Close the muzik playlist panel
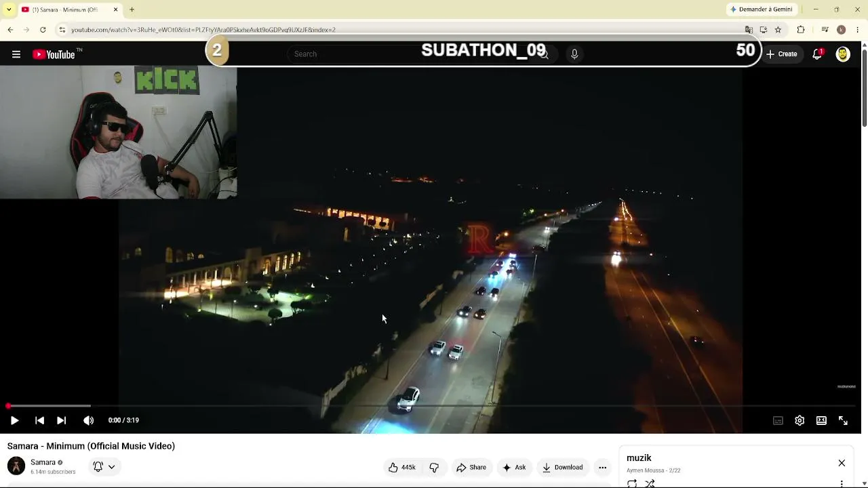The height and width of the screenshot is (488, 868). (x=842, y=463)
